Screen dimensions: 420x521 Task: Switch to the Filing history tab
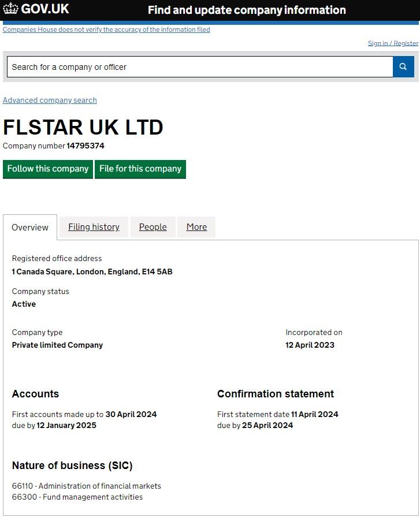click(x=94, y=227)
